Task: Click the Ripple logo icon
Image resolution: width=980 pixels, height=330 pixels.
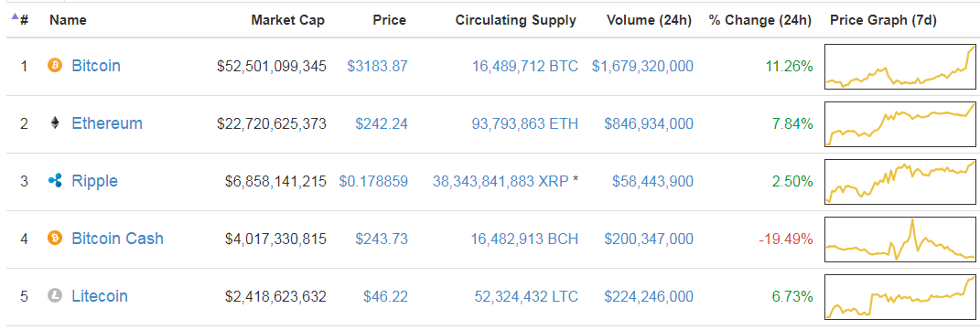Action: tap(55, 181)
